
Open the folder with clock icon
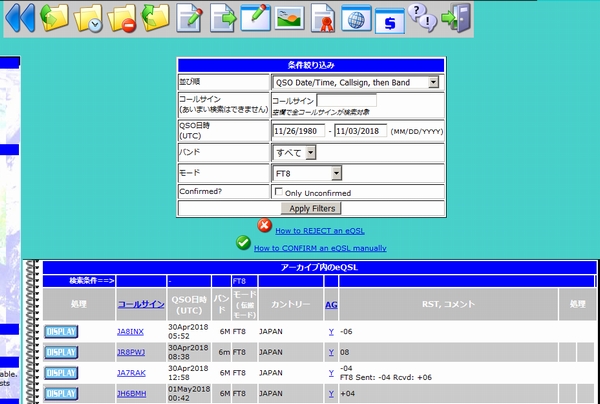click(x=88, y=18)
